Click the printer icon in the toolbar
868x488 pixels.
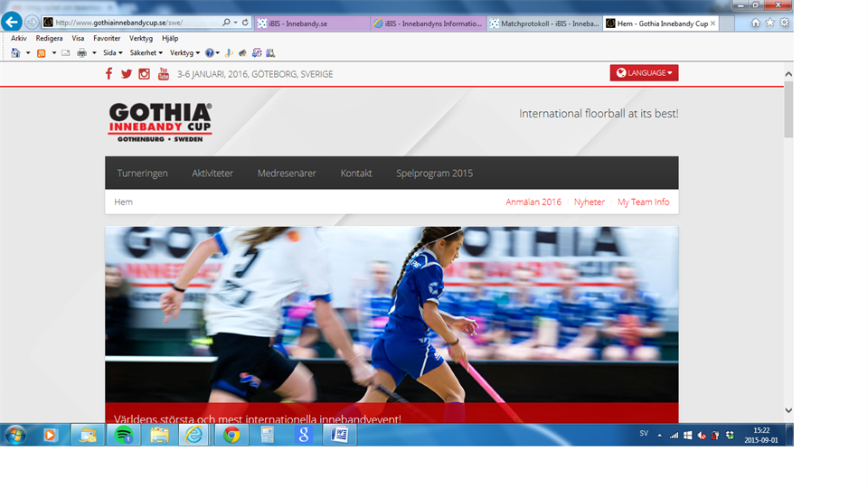pos(81,53)
